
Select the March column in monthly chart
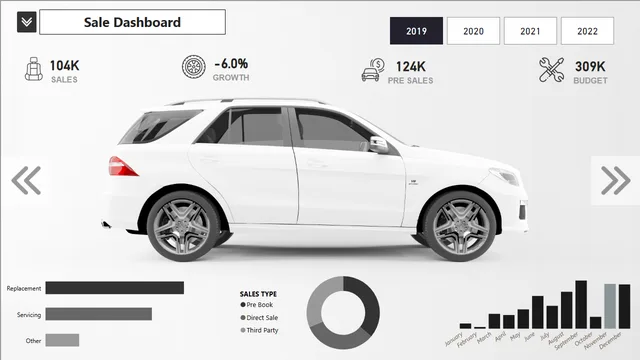[494, 321]
